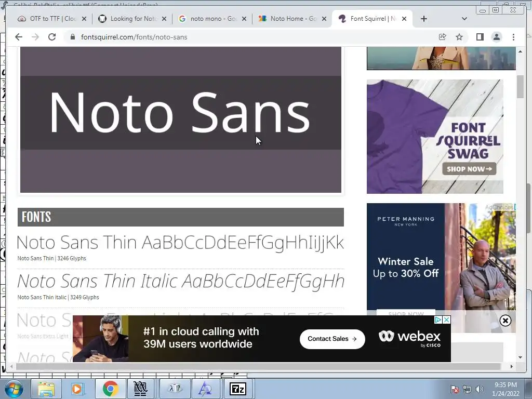Click the Noto Sans Thin 3246 Glyphs text
The image size is (532, 399).
(51, 258)
